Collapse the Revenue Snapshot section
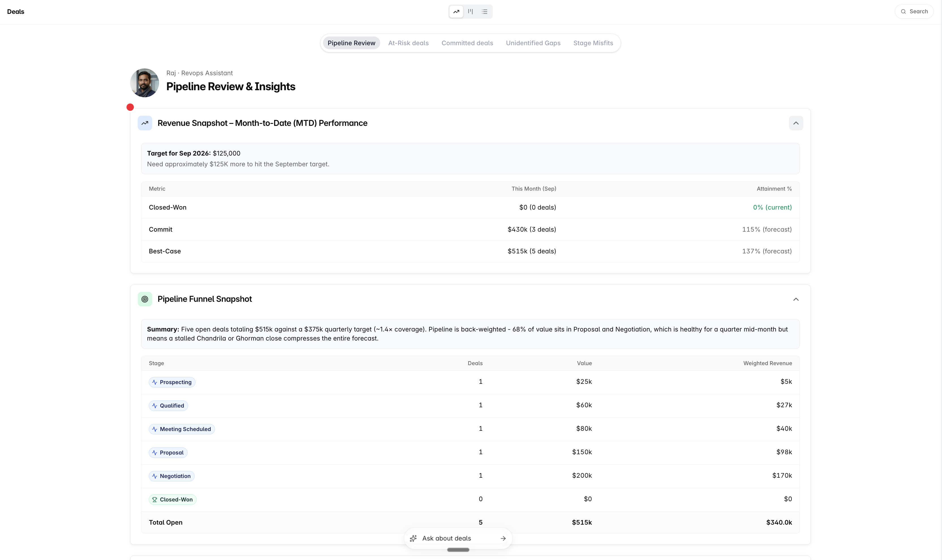942x560 pixels. pyautogui.click(x=796, y=123)
